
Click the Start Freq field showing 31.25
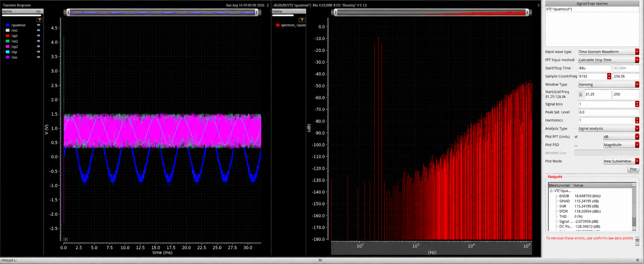coord(597,94)
